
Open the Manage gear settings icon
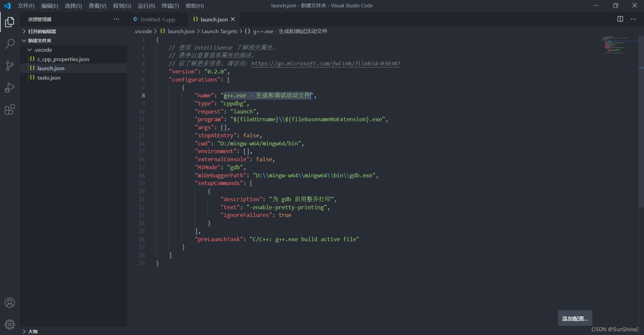tap(10, 324)
